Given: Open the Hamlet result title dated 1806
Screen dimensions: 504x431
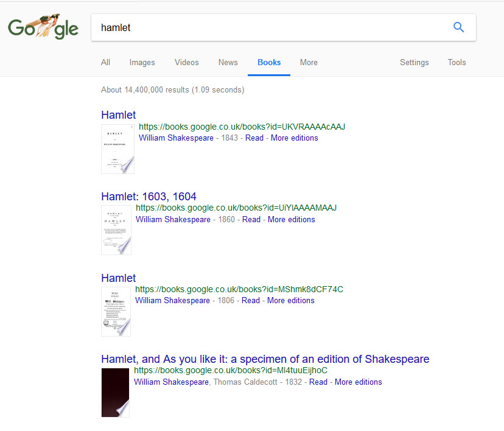Looking at the screenshot, I should click(x=118, y=278).
